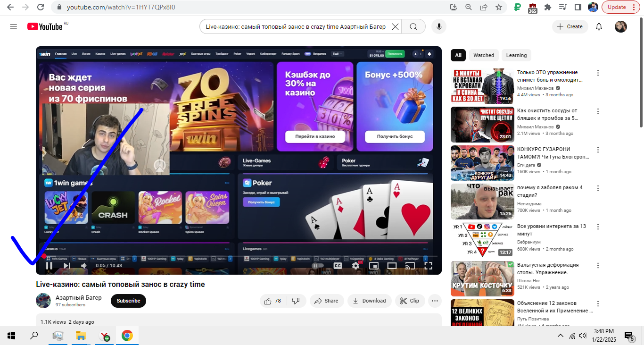This screenshot has width=644, height=345.
Task: Like the video
Action: 273,301
